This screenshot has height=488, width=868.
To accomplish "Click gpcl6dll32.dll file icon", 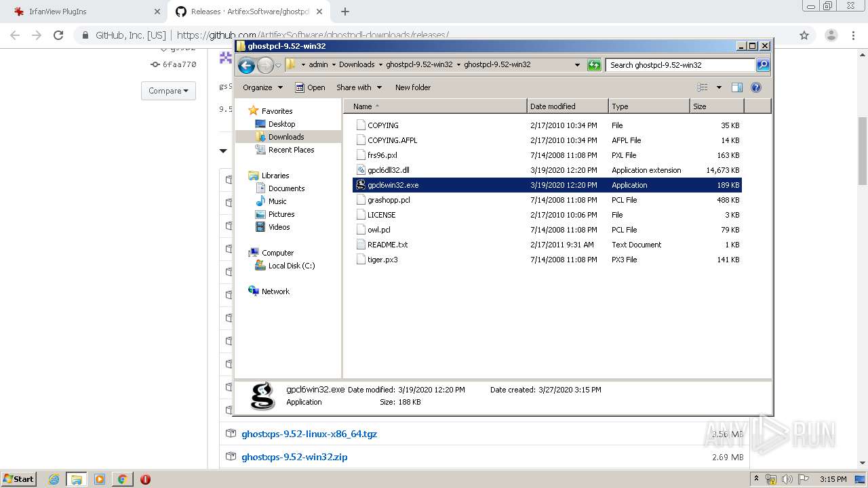I will 361,170.
